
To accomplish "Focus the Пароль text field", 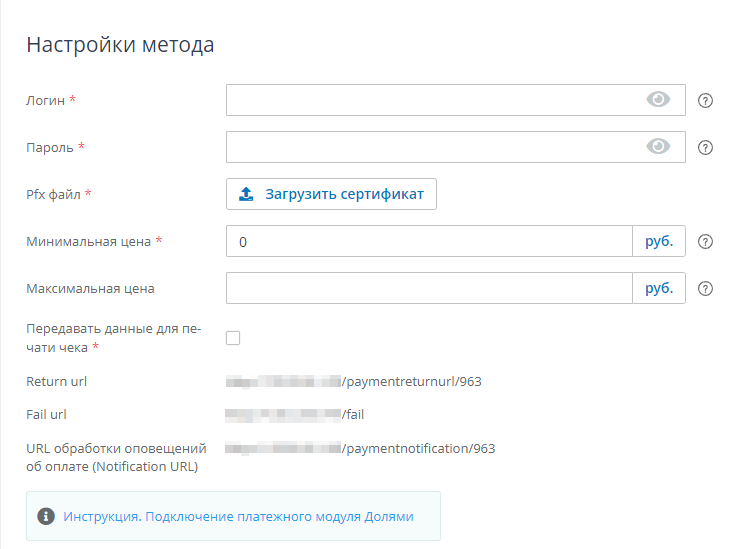I will point(430,147).
